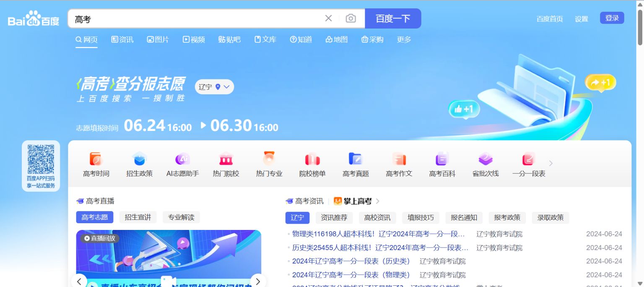Open the 掌上高考 link
The height and width of the screenshot is (287, 644).
click(x=356, y=201)
